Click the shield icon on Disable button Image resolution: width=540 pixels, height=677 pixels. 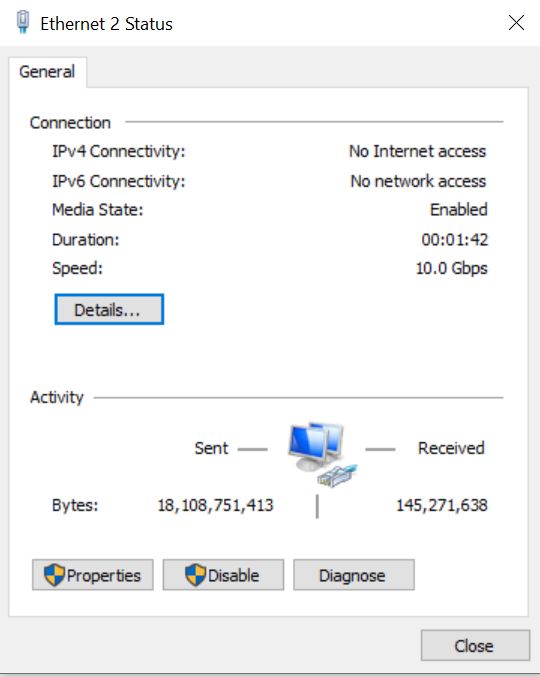coord(195,575)
